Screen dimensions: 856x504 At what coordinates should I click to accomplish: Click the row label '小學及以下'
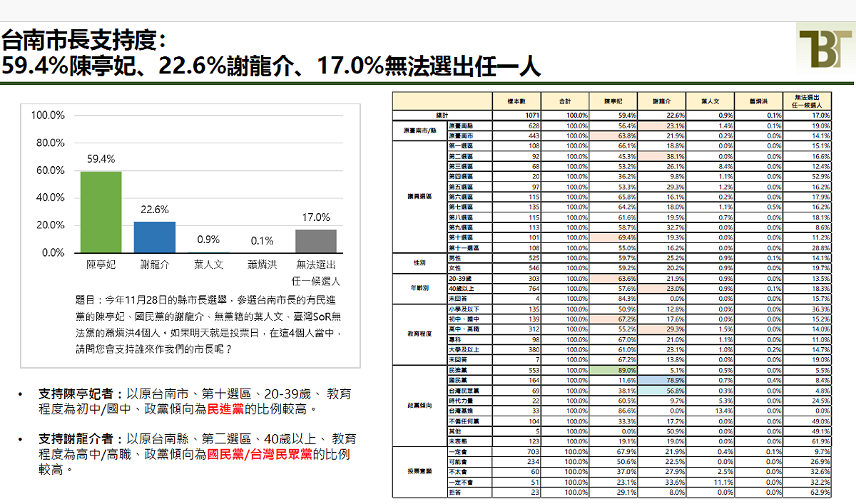click(463, 309)
